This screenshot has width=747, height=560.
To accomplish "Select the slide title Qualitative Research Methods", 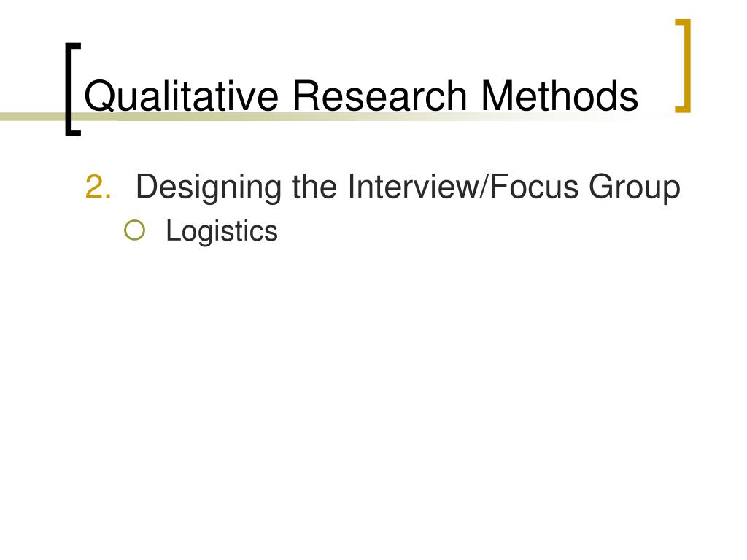I will (360, 96).
